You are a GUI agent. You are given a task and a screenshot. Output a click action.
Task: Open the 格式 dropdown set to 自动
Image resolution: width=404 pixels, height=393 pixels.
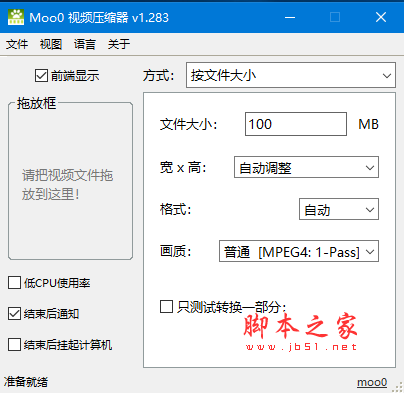point(339,209)
